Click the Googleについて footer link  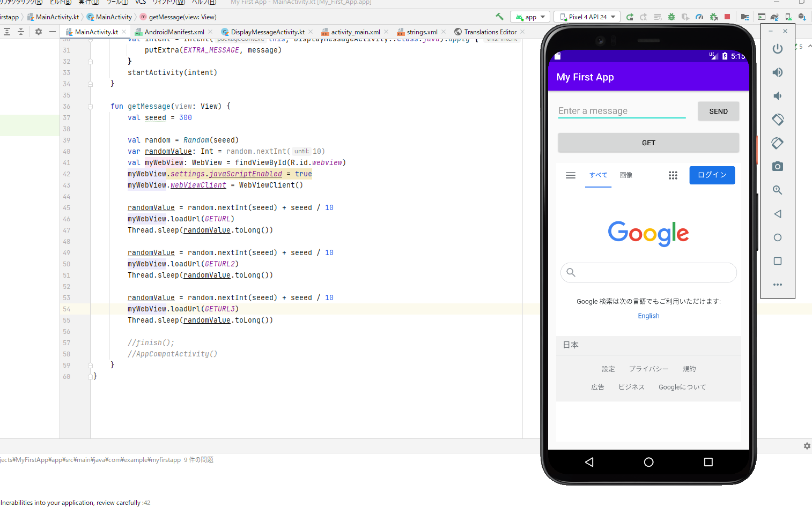[x=682, y=387]
